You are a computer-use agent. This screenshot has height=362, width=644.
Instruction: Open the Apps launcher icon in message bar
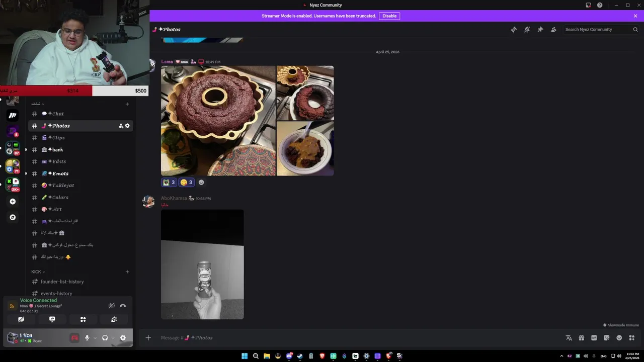pyautogui.click(x=631, y=338)
